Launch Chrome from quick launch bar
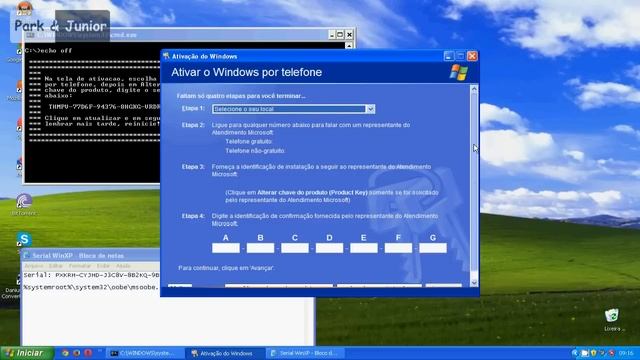The height and width of the screenshot is (360, 640). point(65,353)
